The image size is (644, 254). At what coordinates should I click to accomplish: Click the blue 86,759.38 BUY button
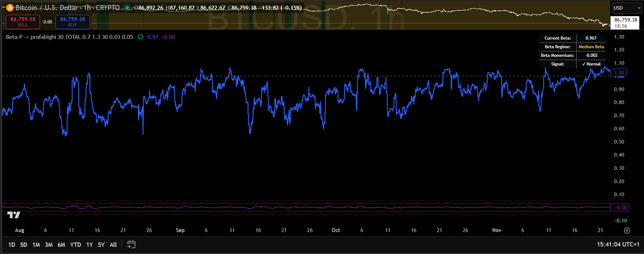point(72,22)
